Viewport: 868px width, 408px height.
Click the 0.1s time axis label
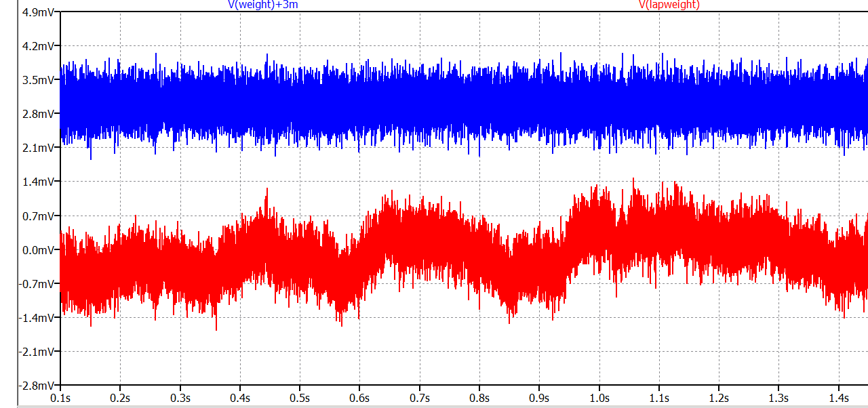click(x=61, y=397)
